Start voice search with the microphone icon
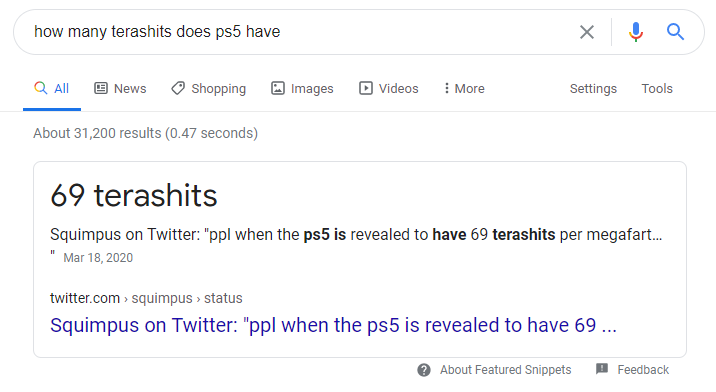Image resolution: width=716 pixels, height=392 pixels. (x=636, y=32)
